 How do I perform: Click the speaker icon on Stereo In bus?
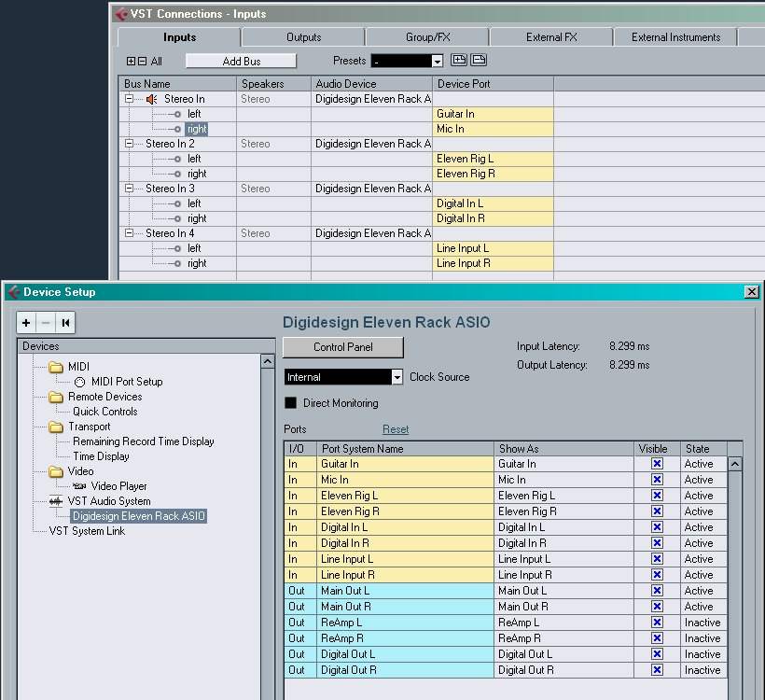click(152, 99)
